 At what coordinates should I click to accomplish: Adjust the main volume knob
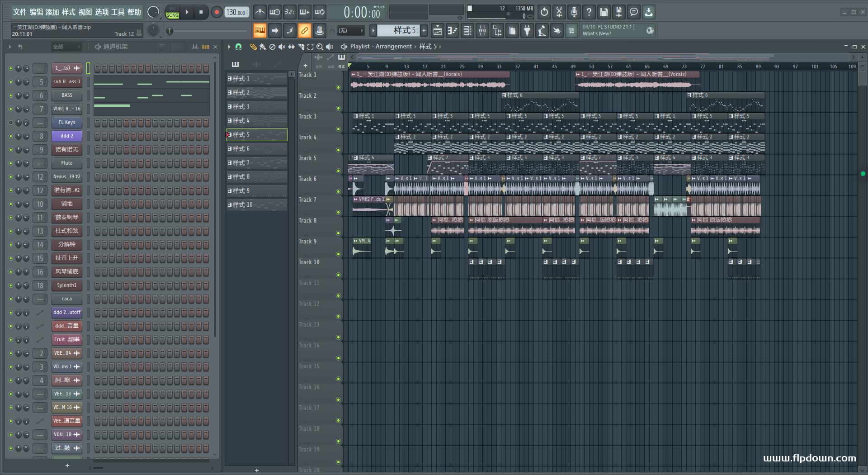pyautogui.click(x=153, y=12)
